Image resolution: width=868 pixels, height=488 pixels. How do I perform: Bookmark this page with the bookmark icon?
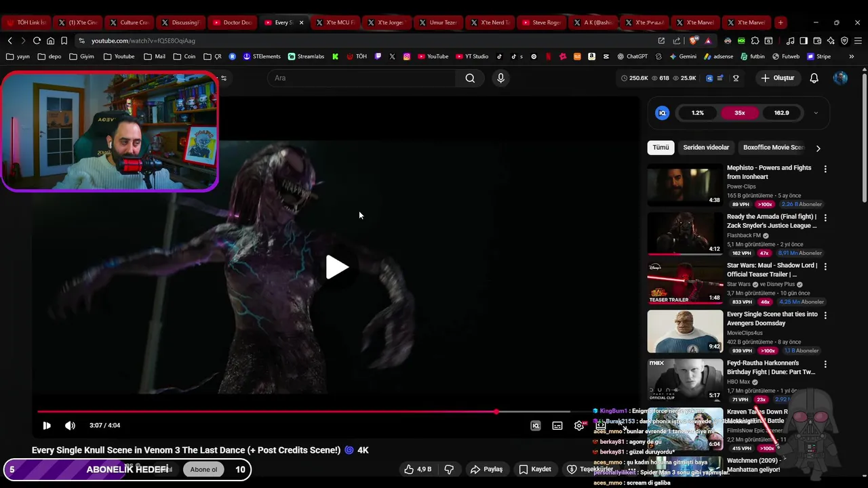[64, 41]
